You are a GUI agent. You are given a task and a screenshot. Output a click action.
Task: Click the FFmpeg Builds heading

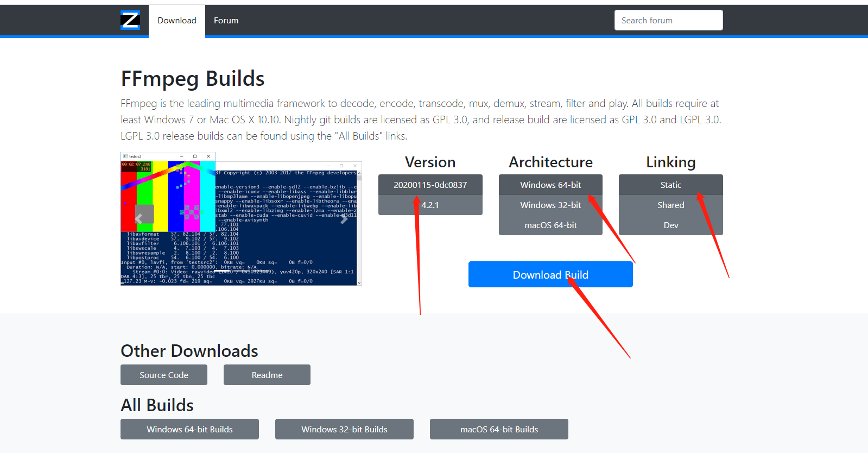193,79
